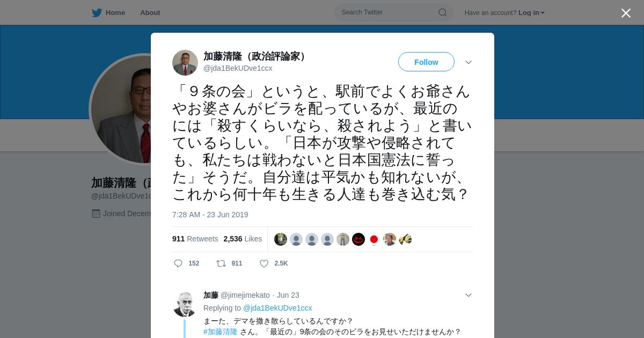Like the tweet with heart icon
The width and height of the screenshot is (644, 338).
click(x=264, y=263)
